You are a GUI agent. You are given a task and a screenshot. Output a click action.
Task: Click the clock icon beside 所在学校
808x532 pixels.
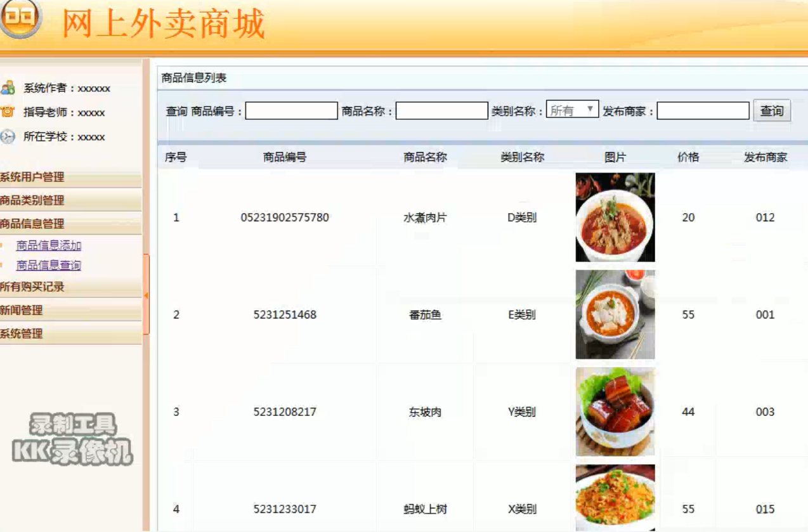point(9,136)
